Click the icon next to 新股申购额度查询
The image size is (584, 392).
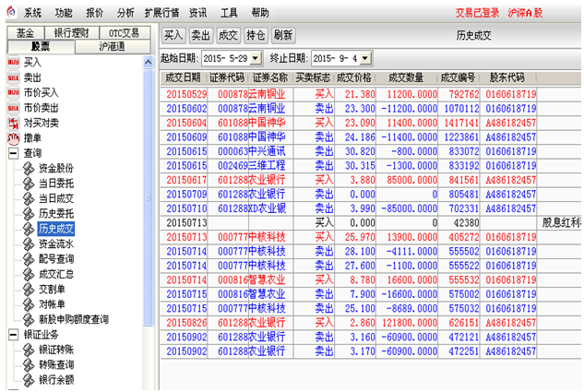[29, 319]
